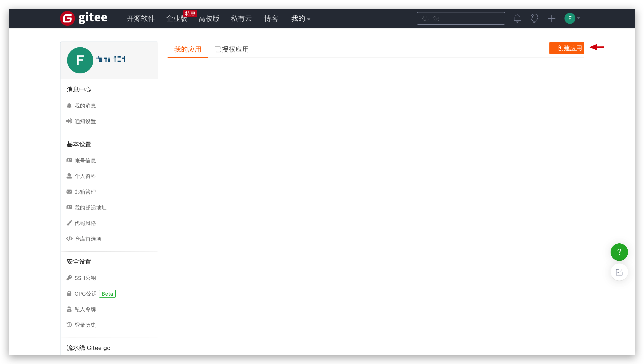Click the feedback edit icon button
This screenshot has width=644, height=364.
(x=619, y=272)
